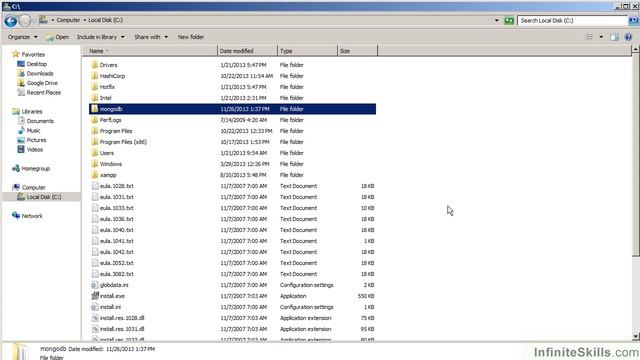640x360 pixels.
Task: Sort by the Size column header
Action: (x=358, y=51)
